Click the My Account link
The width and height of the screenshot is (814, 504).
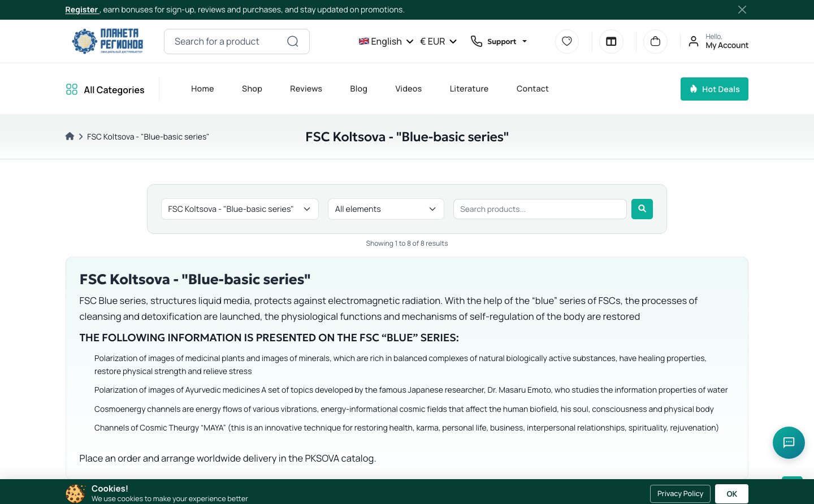tap(727, 45)
